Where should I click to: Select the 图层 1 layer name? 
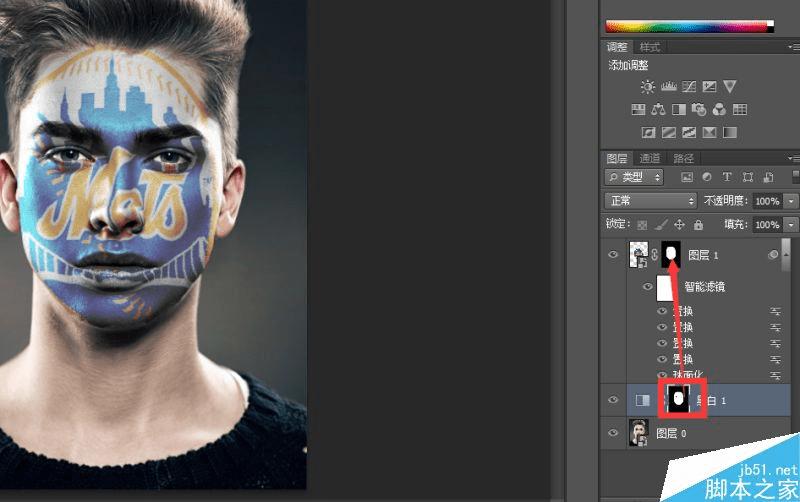pyautogui.click(x=703, y=255)
